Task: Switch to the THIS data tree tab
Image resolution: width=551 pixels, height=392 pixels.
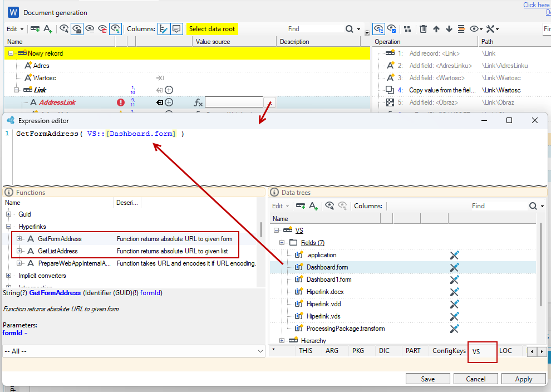Action: coord(306,351)
